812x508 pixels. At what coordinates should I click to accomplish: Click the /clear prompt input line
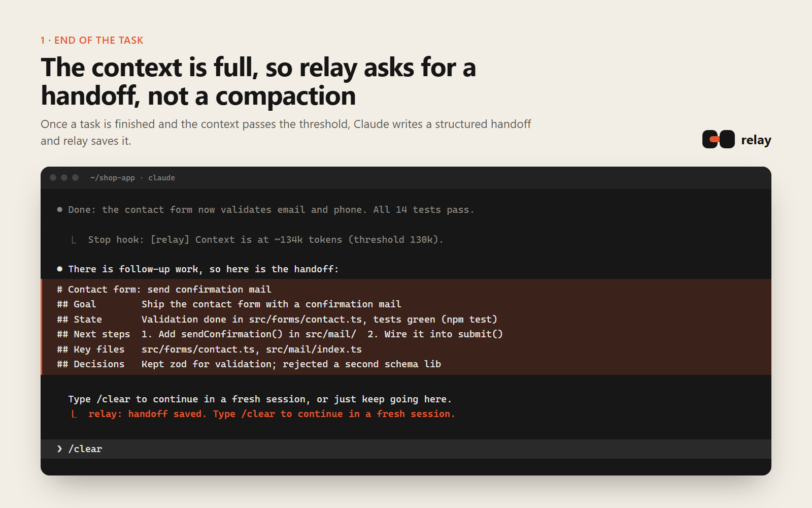(406, 449)
